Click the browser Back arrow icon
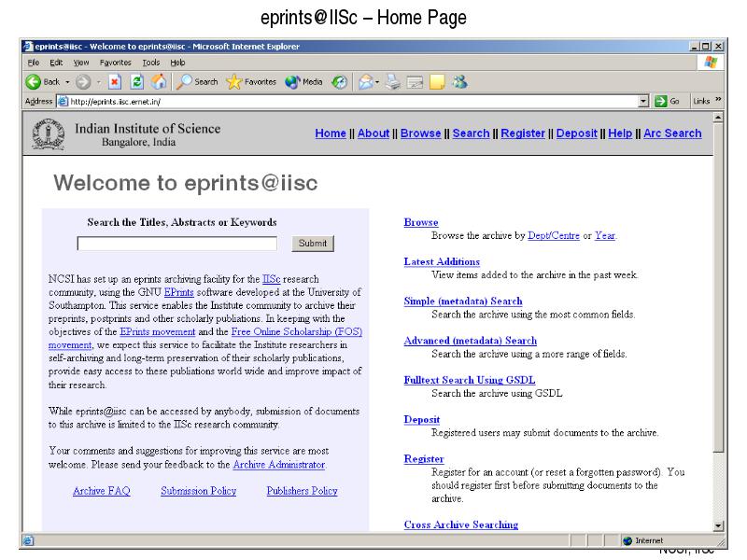This screenshot has height=560, width=747. click(x=34, y=82)
